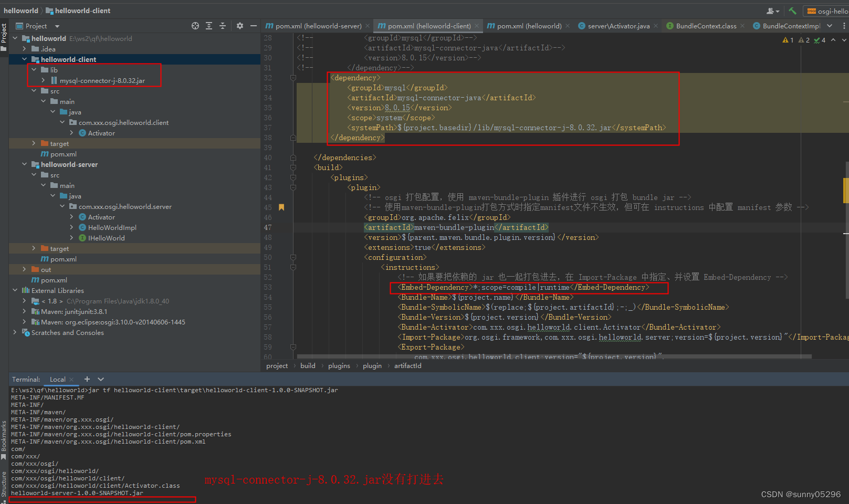
Task: Click the artifactId breadcrumb below the editor
Action: click(408, 365)
